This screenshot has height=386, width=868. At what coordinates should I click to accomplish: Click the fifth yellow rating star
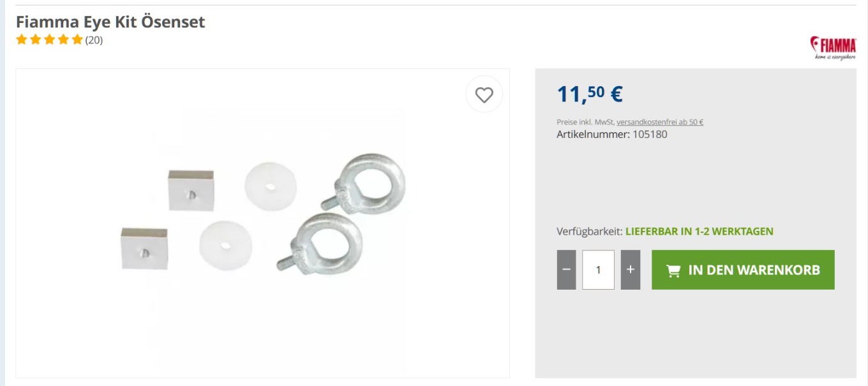click(77, 40)
